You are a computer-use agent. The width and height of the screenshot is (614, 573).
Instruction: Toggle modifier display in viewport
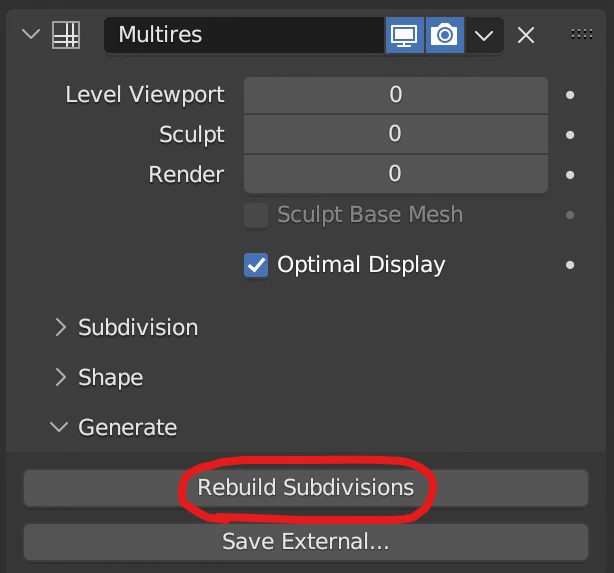coord(404,35)
